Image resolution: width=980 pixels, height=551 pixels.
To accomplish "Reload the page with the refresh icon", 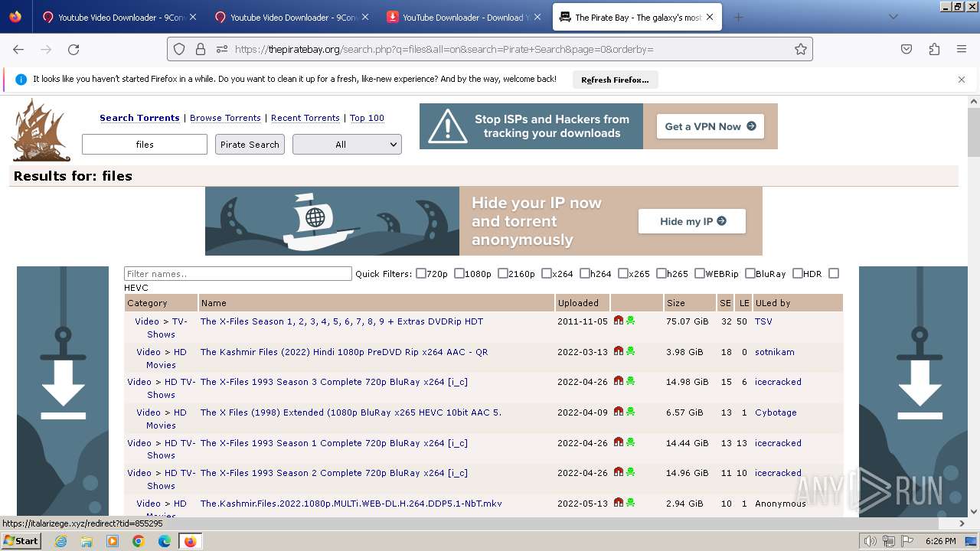I will pyautogui.click(x=73, y=49).
